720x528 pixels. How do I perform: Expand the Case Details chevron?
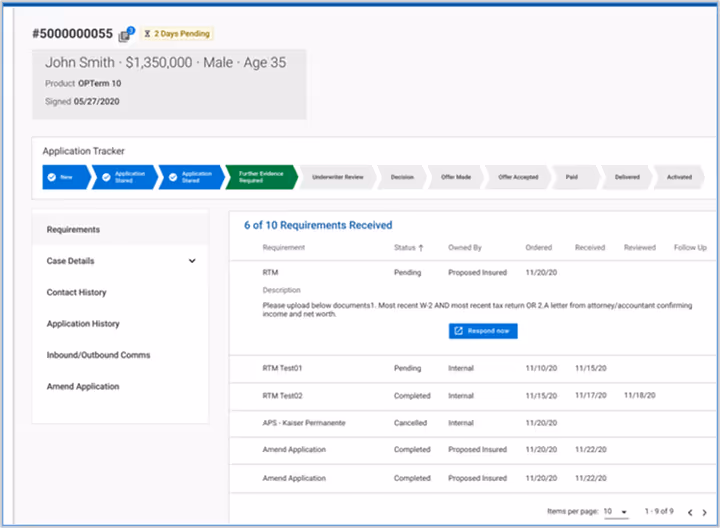[192, 261]
